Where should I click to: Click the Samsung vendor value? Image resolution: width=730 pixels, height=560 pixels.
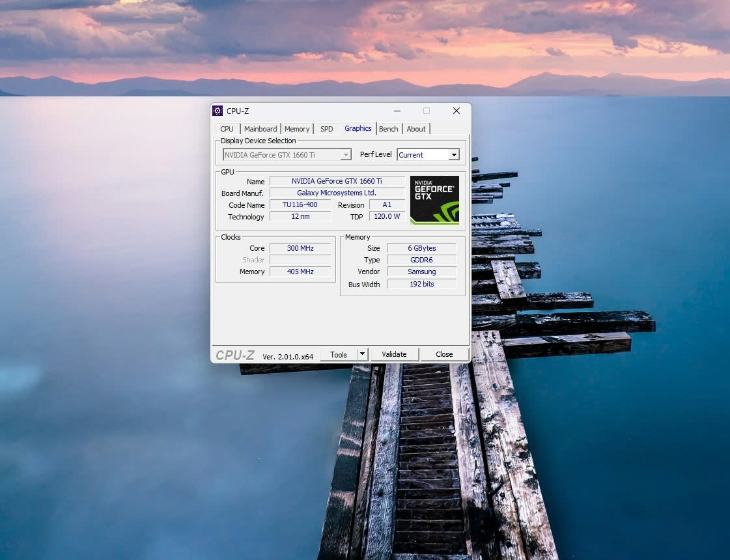pyautogui.click(x=422, y=272)
